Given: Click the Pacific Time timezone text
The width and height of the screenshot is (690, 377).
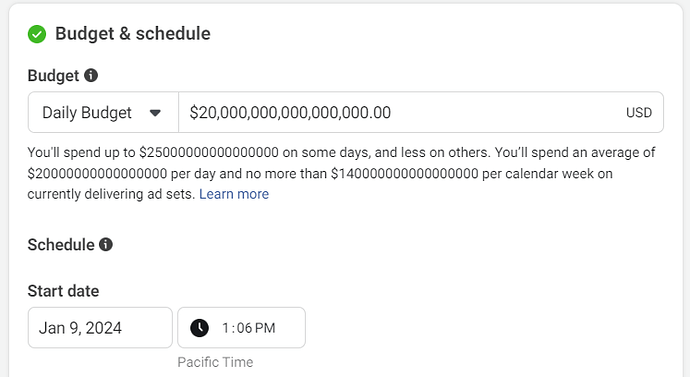Looking at the screenshot, I should coord(215,362).
